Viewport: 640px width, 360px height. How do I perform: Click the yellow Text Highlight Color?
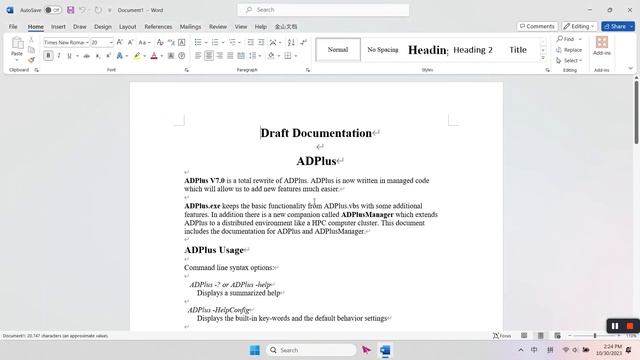137,56
